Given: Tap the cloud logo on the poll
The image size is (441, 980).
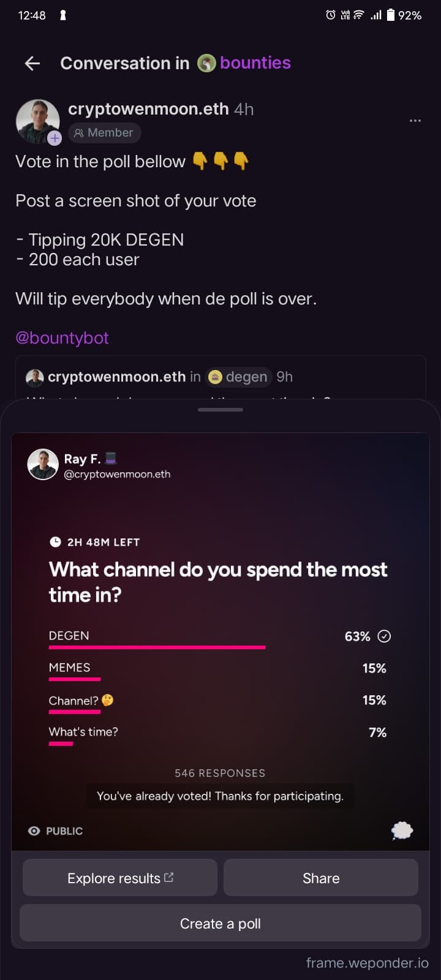Looking at the screenshot, I should 402,831.
